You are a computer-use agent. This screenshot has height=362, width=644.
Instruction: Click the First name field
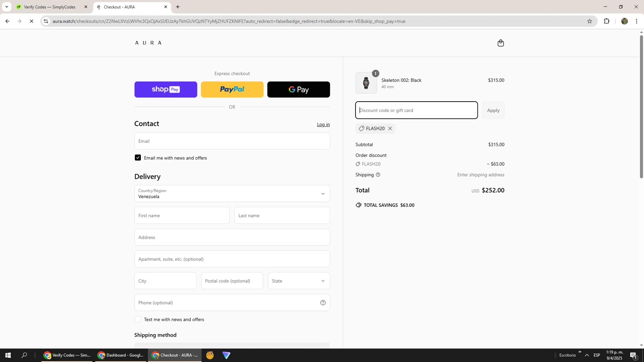point(182,216)
